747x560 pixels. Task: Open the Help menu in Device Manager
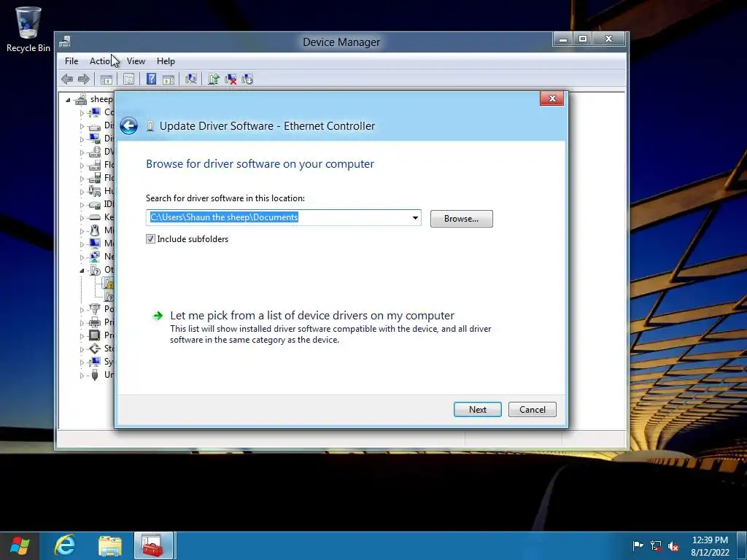[x=166, y=61]
